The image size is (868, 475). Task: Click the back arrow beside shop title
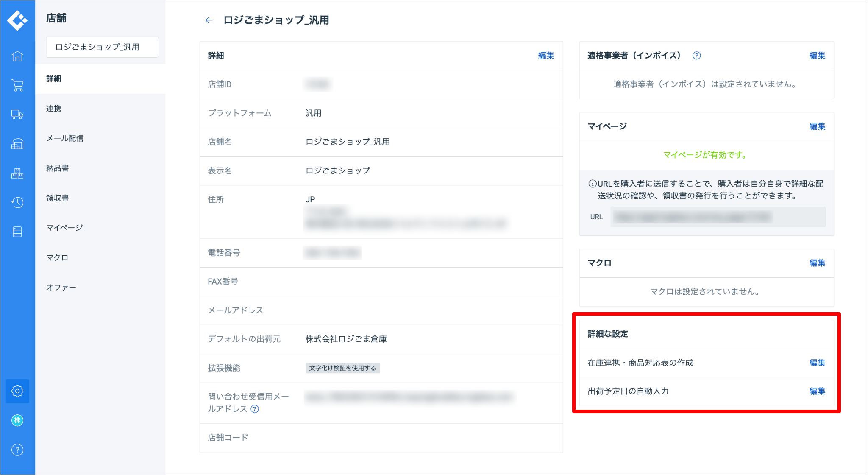[209, 20]
